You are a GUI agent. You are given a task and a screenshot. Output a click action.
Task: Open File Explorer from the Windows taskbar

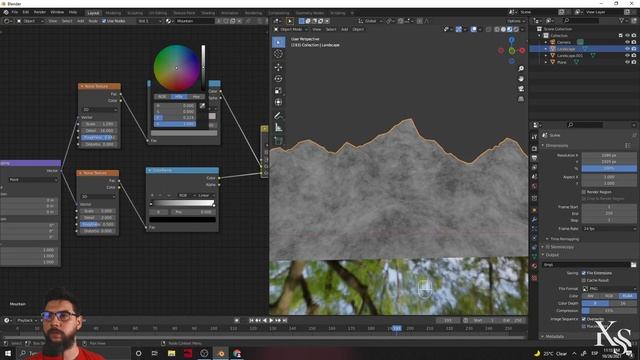(171, 353)
